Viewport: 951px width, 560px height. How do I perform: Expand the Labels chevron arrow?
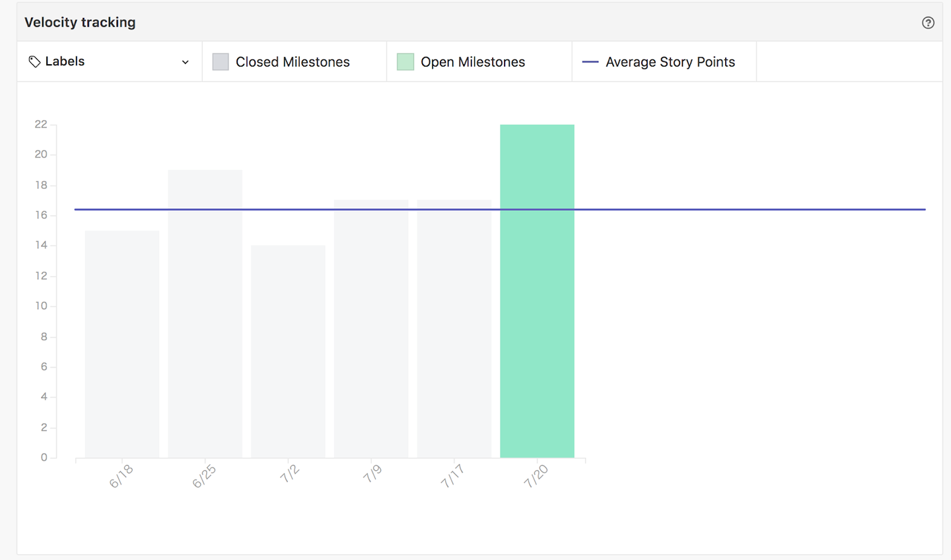coord(186,62)
